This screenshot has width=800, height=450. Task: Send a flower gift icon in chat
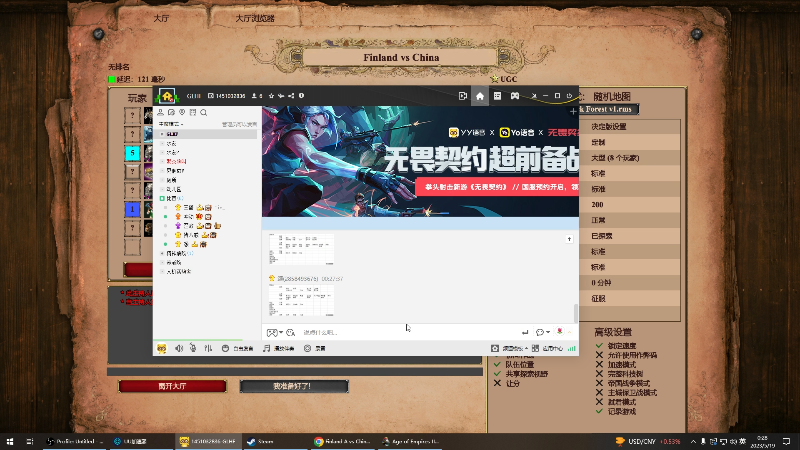560,332
